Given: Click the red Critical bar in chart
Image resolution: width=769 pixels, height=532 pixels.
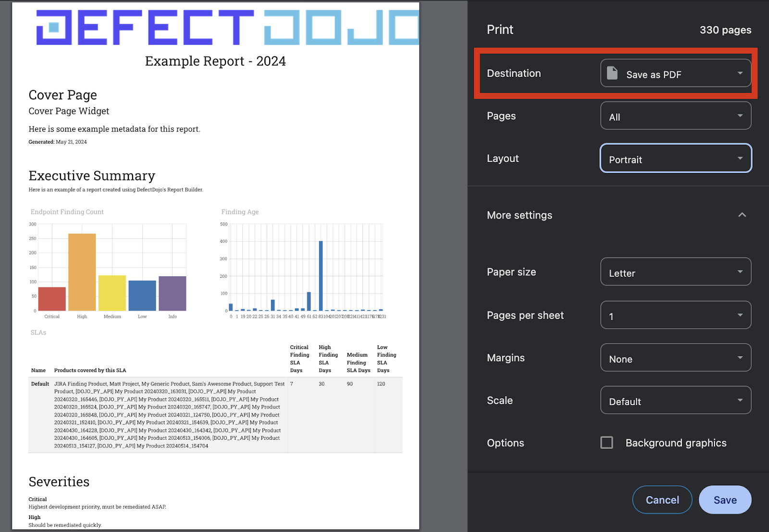Looking at the screenshot, I should click(52, 299).
